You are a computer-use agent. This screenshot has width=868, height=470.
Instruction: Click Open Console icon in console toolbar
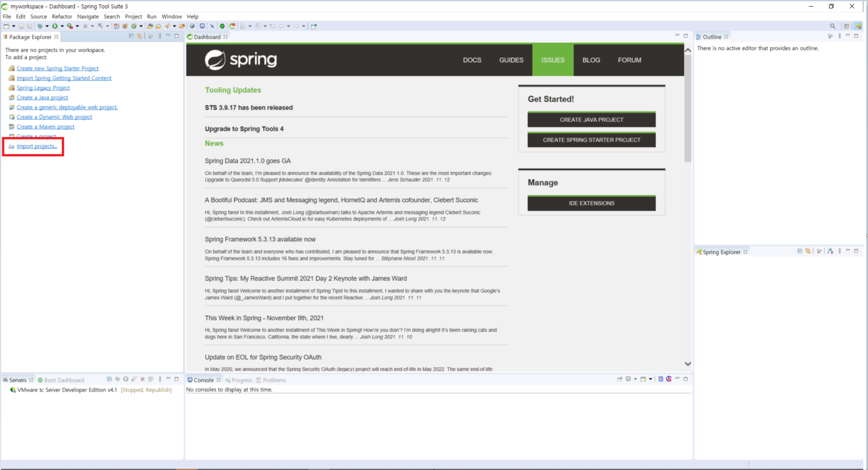[x=643, y=379]
